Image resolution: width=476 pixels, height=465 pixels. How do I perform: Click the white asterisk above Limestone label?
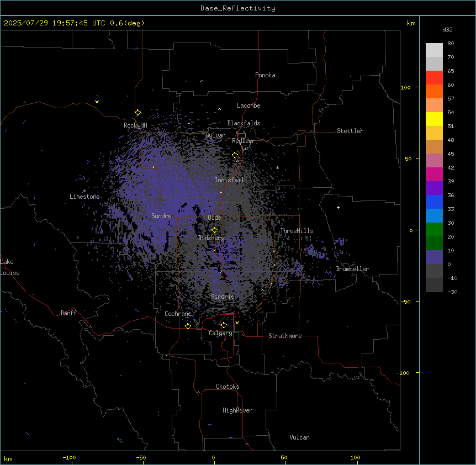(84, 191)
